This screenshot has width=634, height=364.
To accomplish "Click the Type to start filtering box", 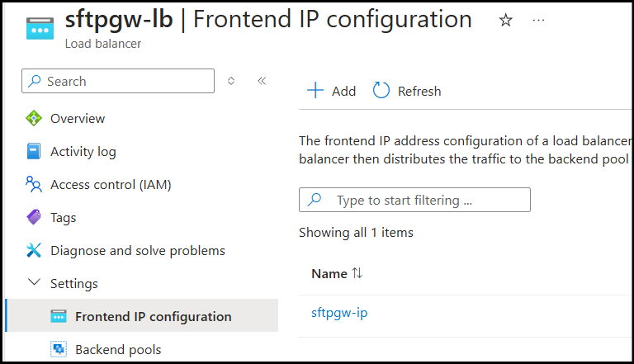I will click(414, 200).
